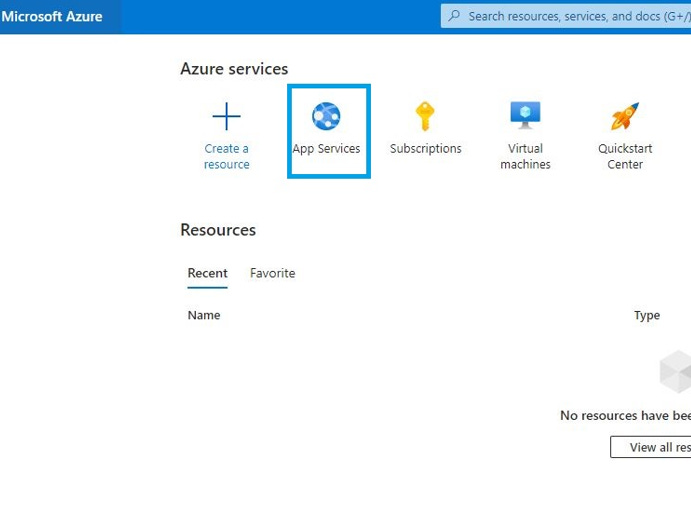This screenshot has height=521, width=691.
Task: Click the Create a resource plus icon
Action: pyautogui.click(x=227, y=116)
